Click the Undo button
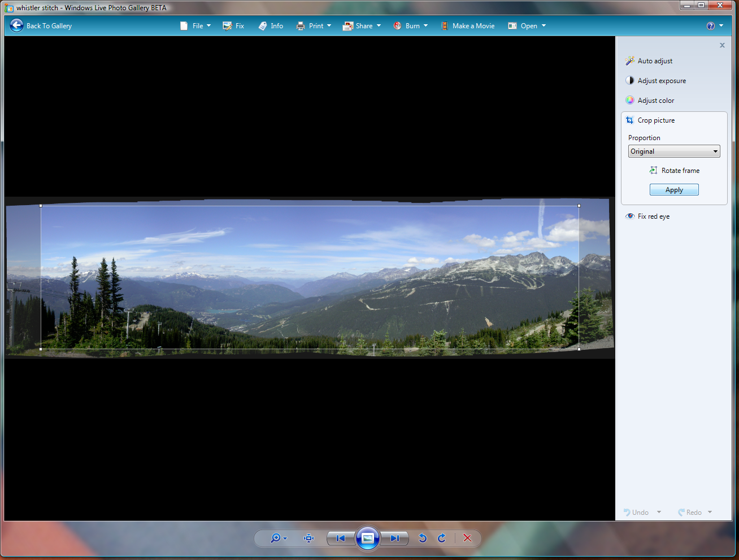The image size is (739, 560). click(636, 513)
